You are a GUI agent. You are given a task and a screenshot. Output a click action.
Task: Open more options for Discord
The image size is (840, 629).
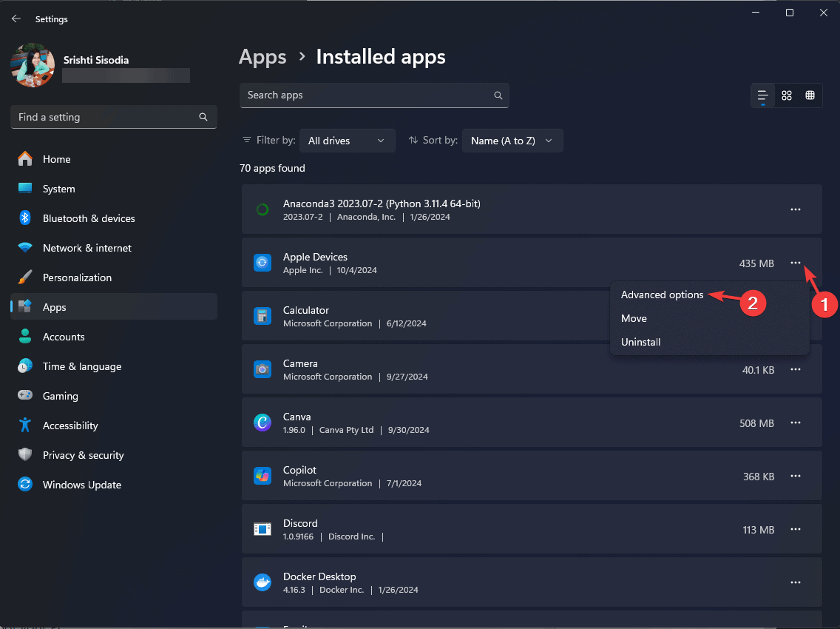click(796, 529)
